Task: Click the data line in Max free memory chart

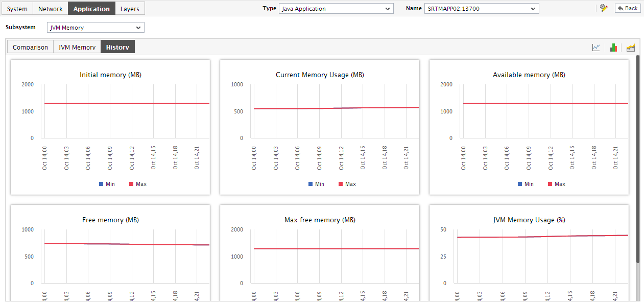Action: [x=336, y=249]
